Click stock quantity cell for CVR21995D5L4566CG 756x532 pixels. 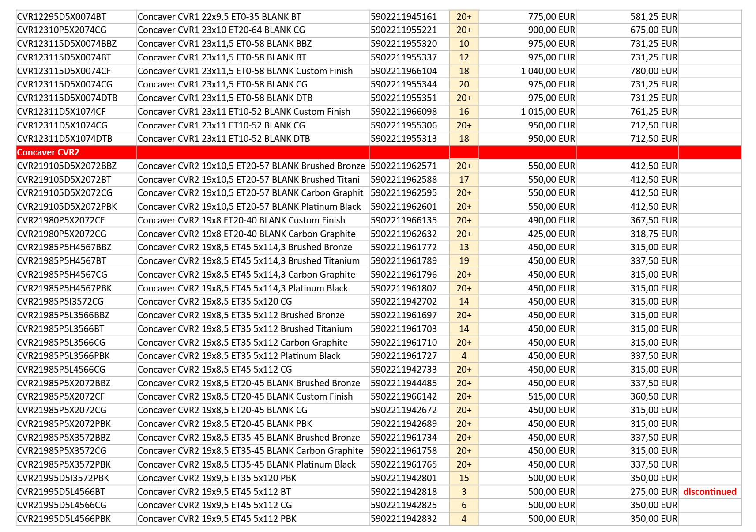pyautogui.click(x=464, y=505)
